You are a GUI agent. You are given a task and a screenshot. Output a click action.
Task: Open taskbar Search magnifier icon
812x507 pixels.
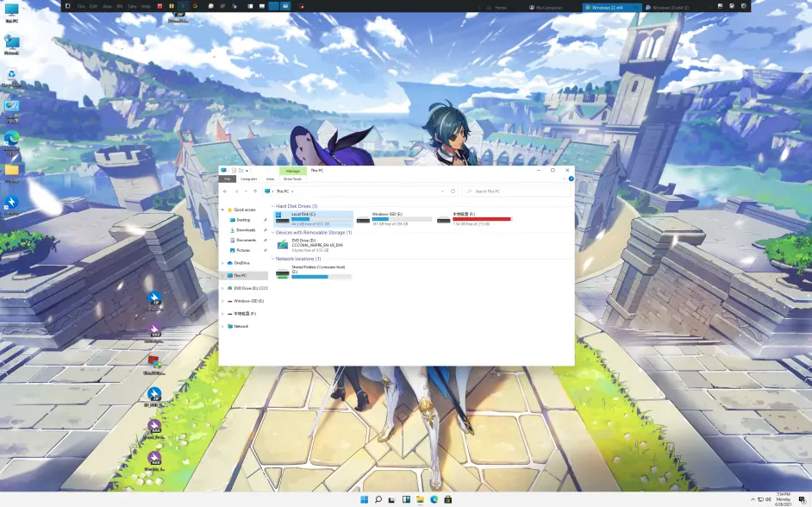(378, 499)
